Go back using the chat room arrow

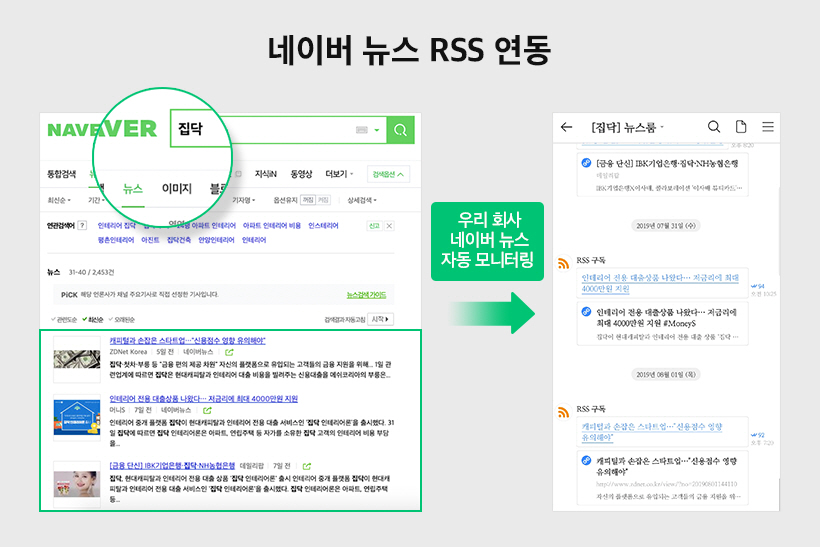(567, 127)
